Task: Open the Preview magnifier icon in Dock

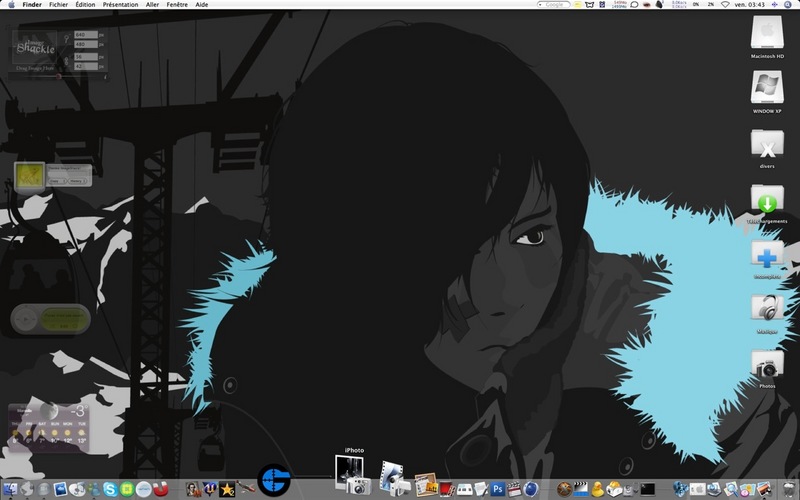Action: [732, 489]
